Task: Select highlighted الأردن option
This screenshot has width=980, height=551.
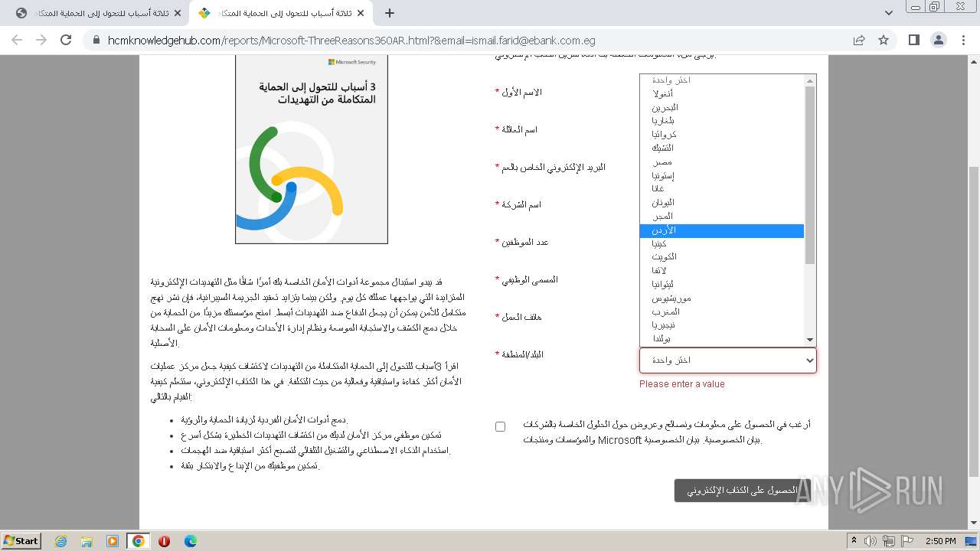Action: 722,230
